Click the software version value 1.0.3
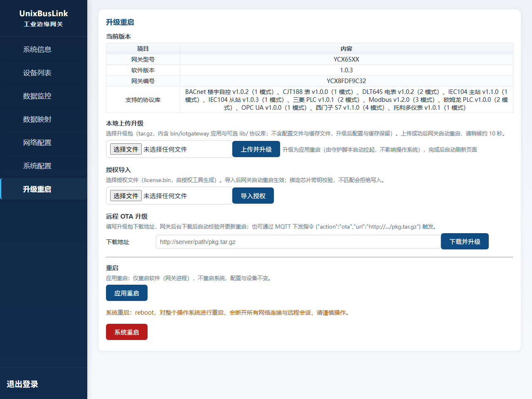532x399 pixels. [346, 70]
